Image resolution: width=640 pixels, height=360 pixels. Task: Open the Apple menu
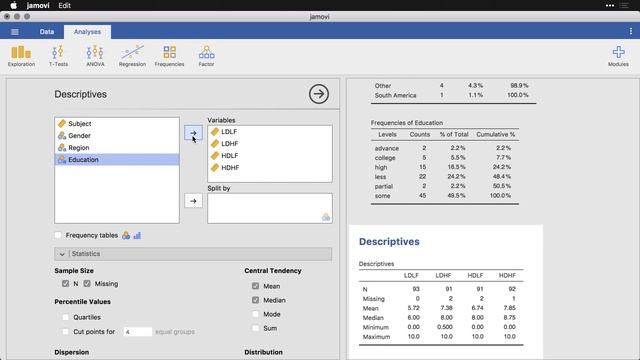click(13, 5)
